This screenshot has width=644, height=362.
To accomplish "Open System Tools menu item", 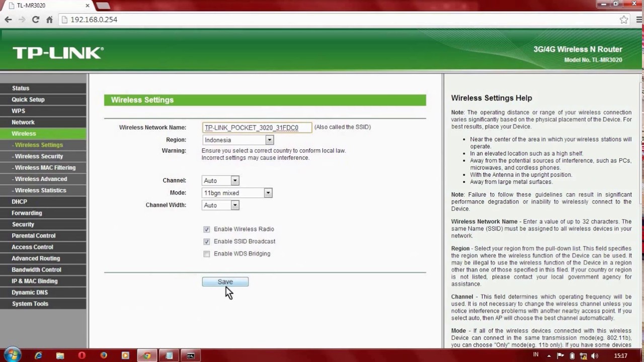I will pos(43,304).
